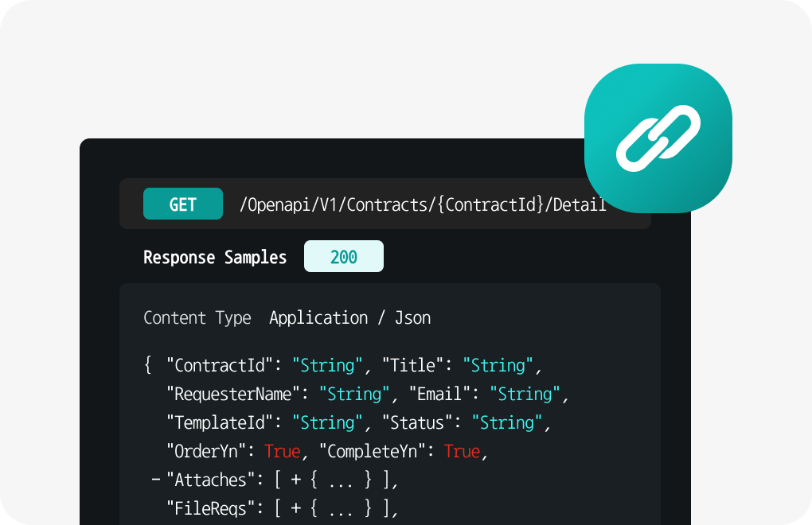Select the Email String value
Screen dimensions: 812x525
point(525,395)
